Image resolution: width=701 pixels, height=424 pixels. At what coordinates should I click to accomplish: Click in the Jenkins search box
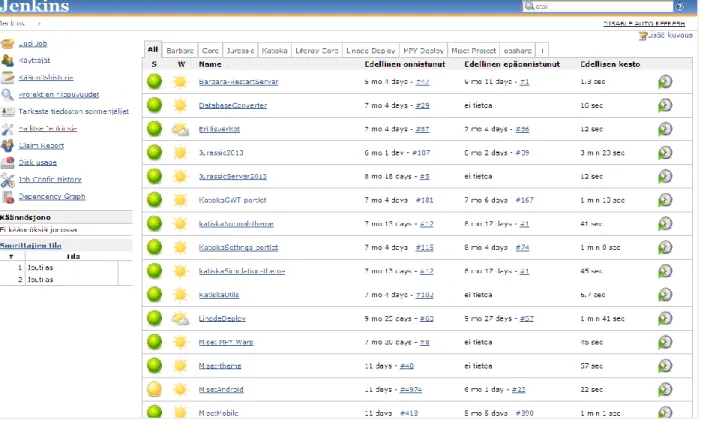coord(598,6)
